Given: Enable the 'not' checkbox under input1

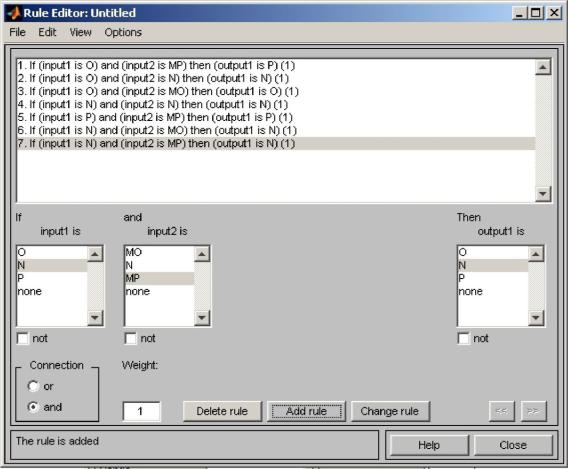Looking at the screenshot, I should [x=23, y=338].
